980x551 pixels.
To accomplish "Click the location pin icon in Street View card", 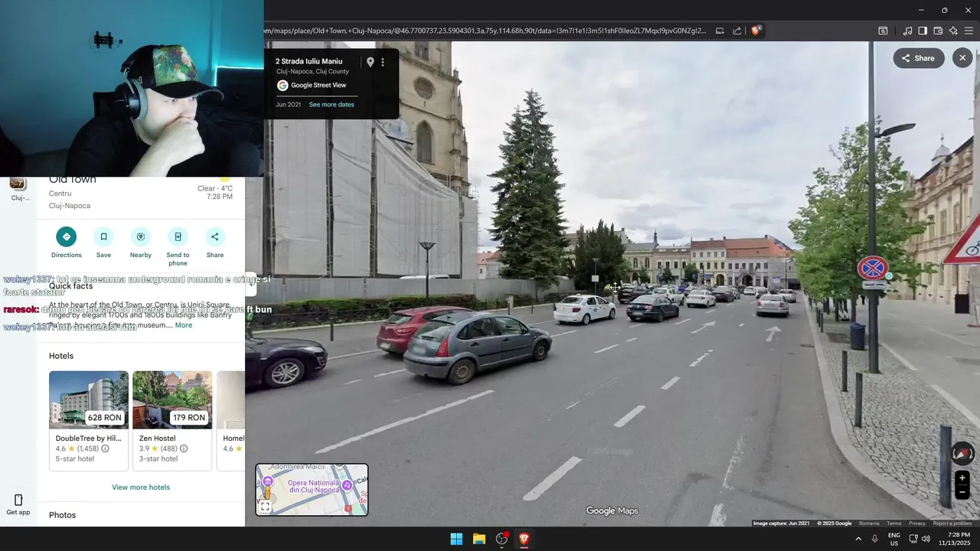I will click(x=370, y=62).
